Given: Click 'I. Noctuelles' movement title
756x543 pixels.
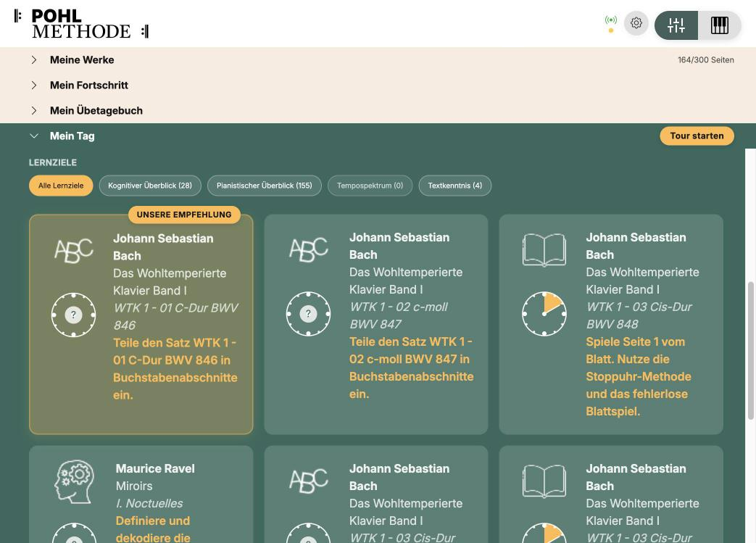Looking at the screenshot, I should (x=149, y=503).
